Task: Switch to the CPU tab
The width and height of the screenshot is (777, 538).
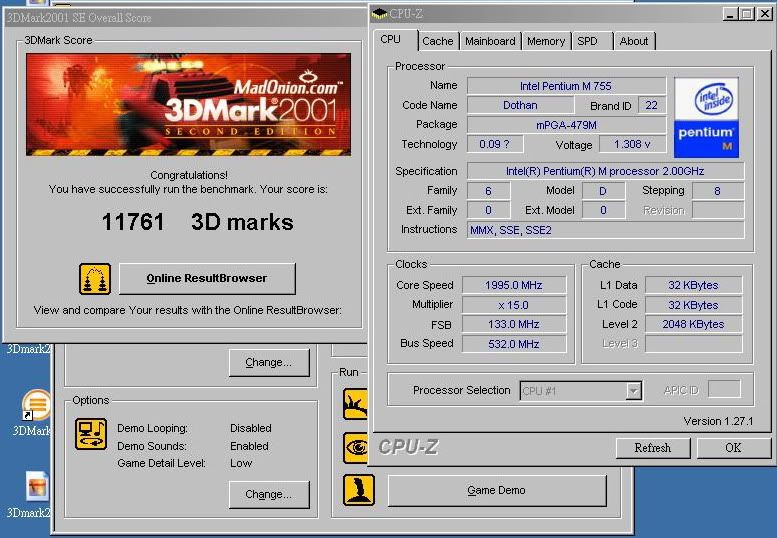Action: [x=395, y=40]
